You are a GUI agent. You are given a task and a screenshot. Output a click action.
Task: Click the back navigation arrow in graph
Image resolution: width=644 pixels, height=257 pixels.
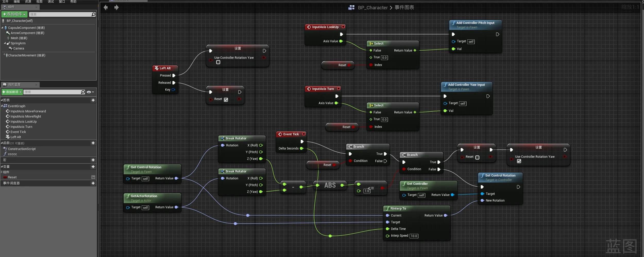106,7
